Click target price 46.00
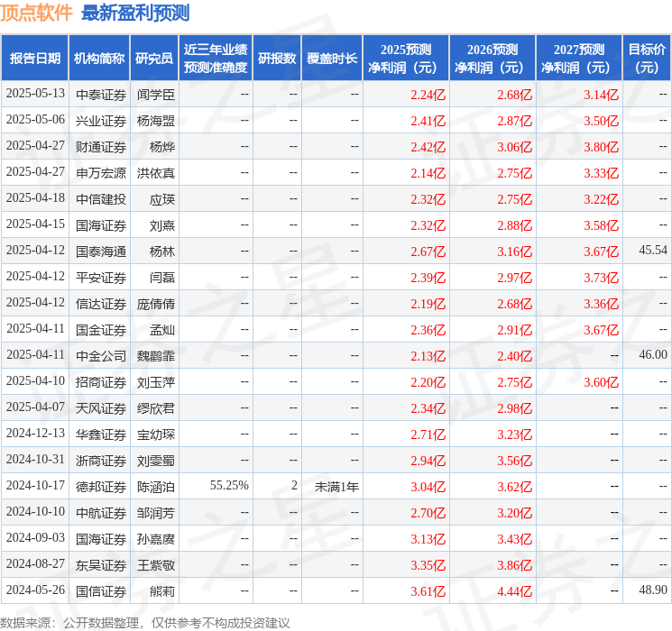The width and height of the screenshot is (672, 631). coord(653,354)
